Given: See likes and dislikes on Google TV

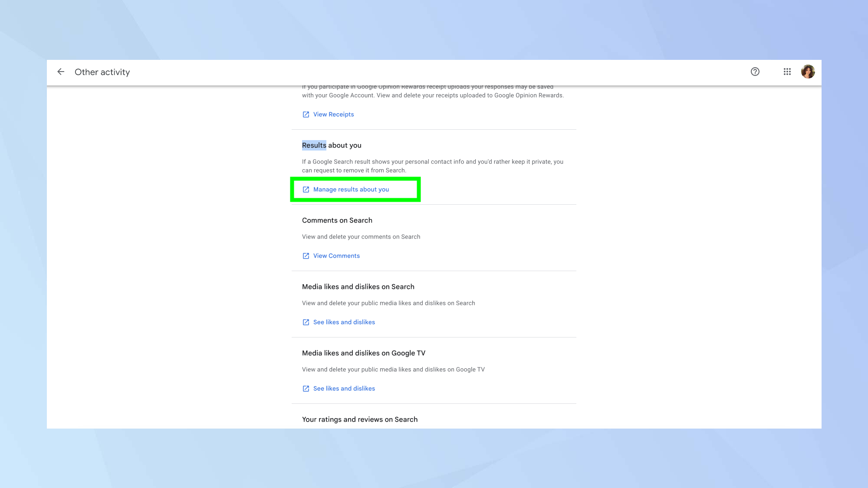Looking at the screenshot, I should coord(344,389).
